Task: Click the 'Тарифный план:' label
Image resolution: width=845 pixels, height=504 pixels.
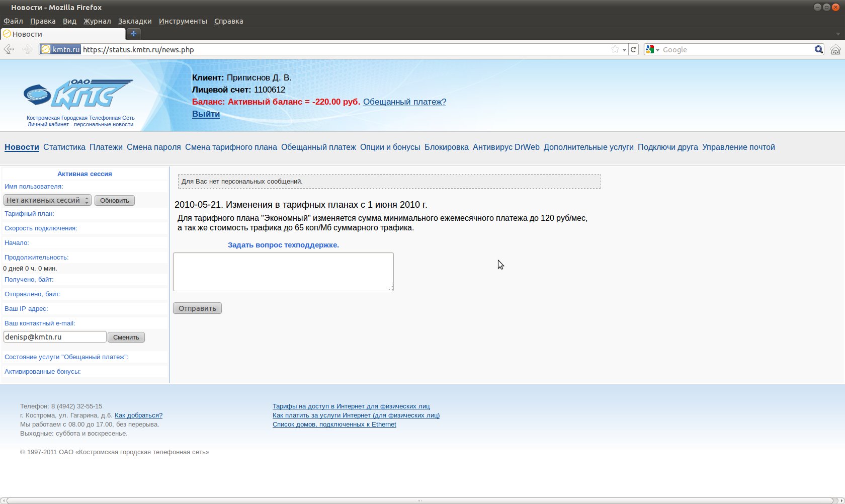Action: (29, 214)
